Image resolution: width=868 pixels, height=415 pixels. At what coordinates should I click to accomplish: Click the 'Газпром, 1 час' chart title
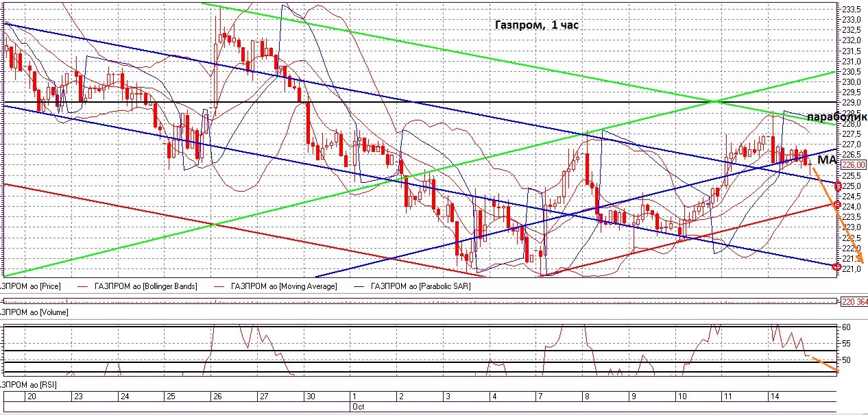point(538,25)
